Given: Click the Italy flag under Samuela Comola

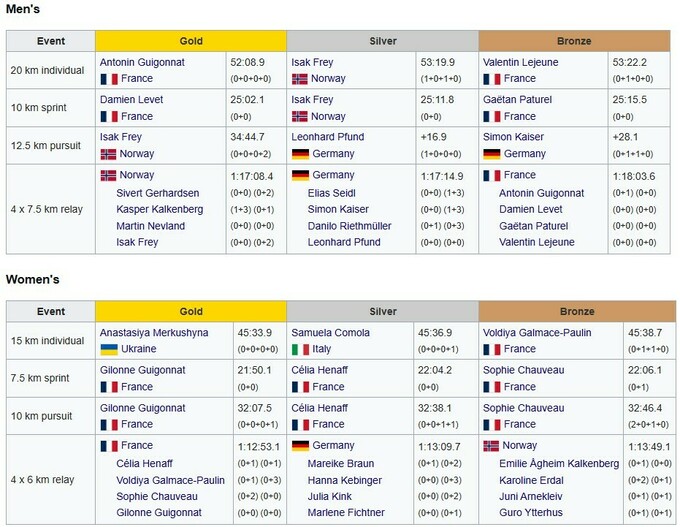Looking at the screenshot, I should (300, 349).
